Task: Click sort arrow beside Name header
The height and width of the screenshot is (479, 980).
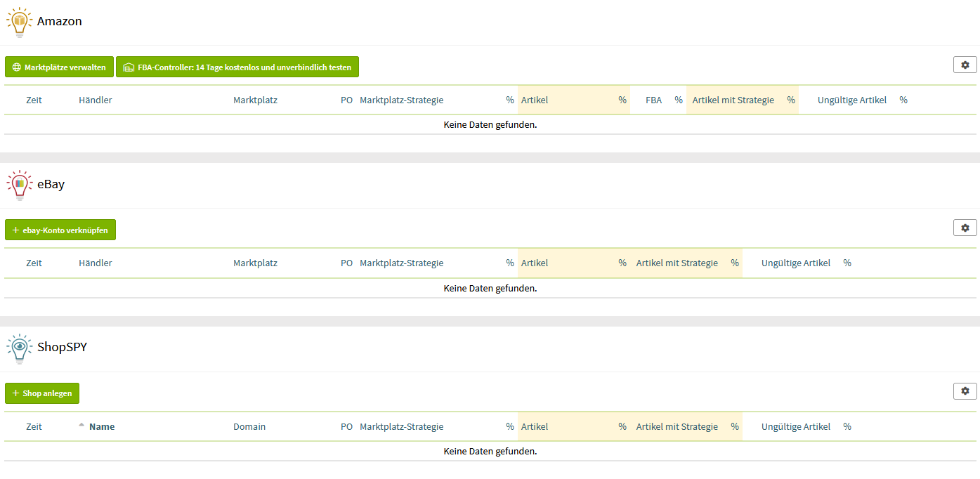Action: pyautogui.click(x=81, y=425)
